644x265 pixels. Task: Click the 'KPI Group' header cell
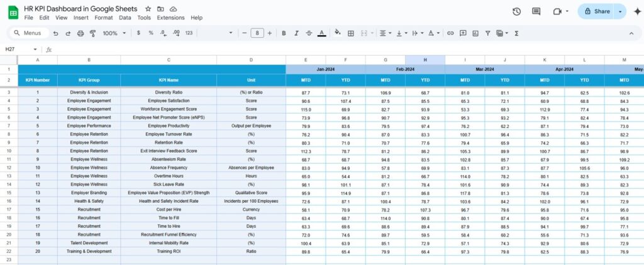(x=89, y=80)
